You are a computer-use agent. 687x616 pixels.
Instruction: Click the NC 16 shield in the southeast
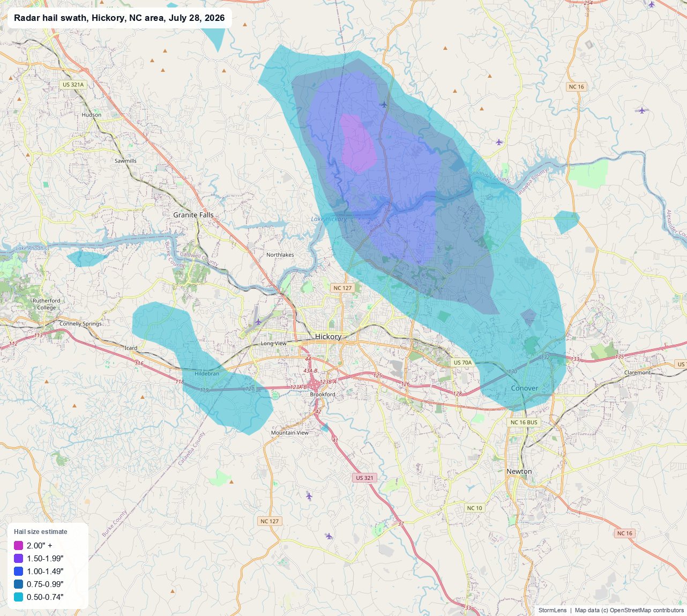(625, 533)
